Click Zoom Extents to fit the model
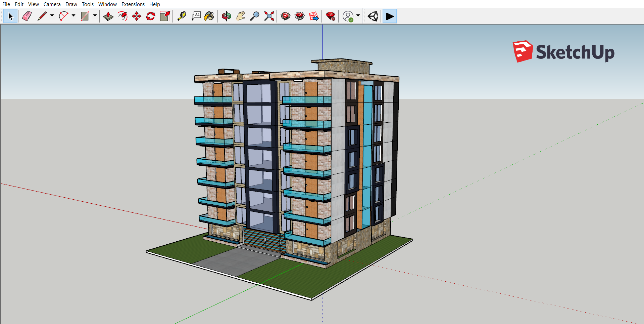The image size is (644, 324). (269, 16)
